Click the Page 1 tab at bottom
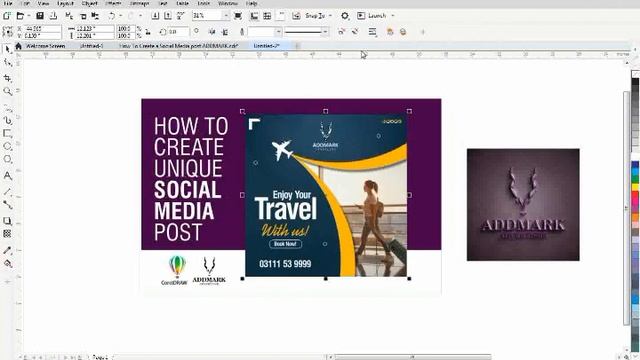 [x=100, y=357]
